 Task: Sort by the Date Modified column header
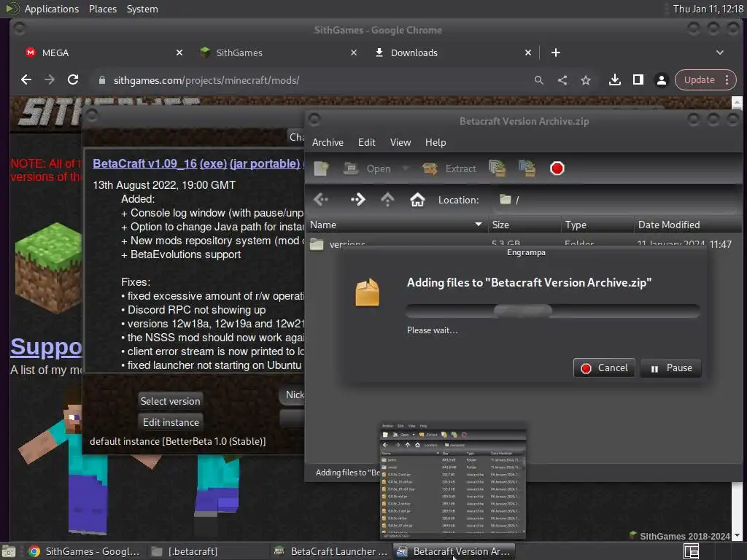pyautogui.click(x=688, y=225)
